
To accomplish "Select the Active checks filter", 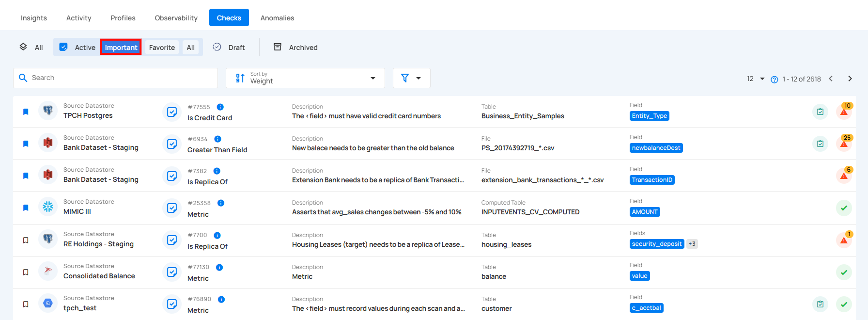I will (77, 47).
